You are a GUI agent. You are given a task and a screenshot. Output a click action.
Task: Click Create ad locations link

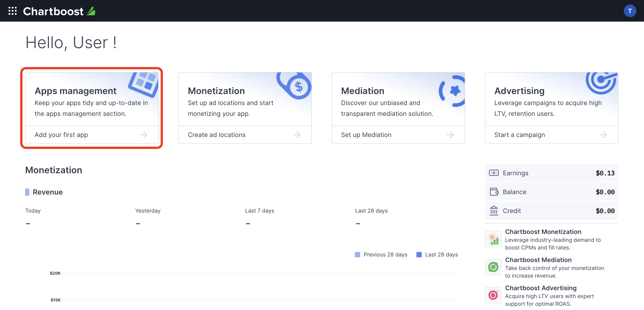[216, 135]
